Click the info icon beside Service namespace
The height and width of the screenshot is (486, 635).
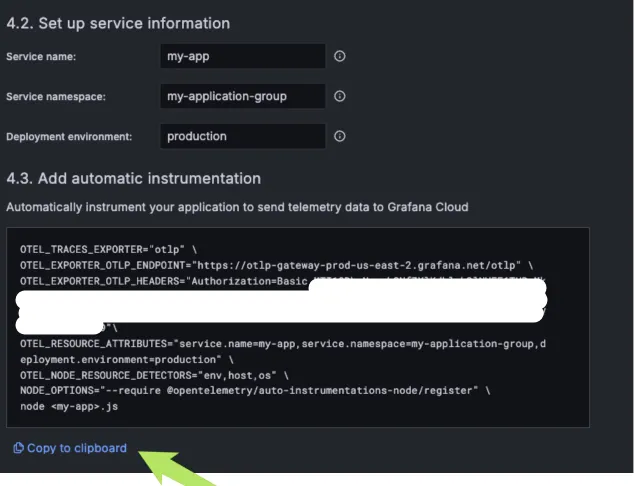[x=339, y=97]
